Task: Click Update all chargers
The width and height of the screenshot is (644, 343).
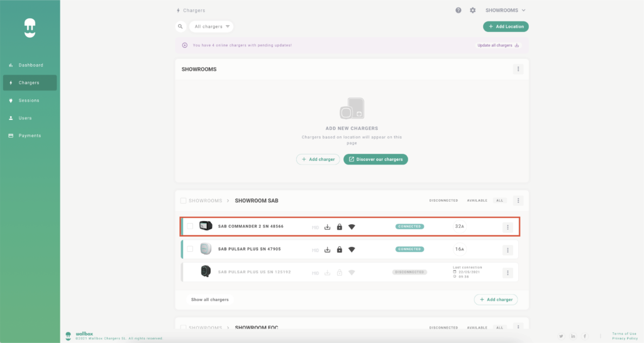Action: [498, 45]
